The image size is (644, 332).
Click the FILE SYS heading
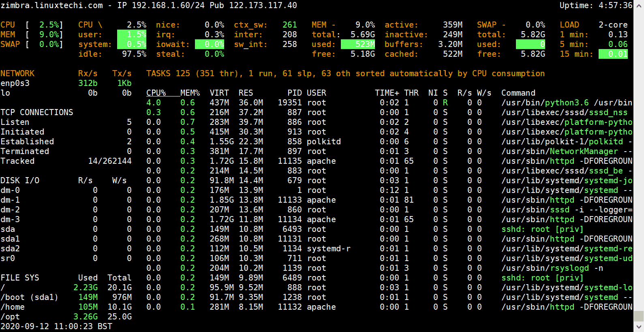pos(20,278)
